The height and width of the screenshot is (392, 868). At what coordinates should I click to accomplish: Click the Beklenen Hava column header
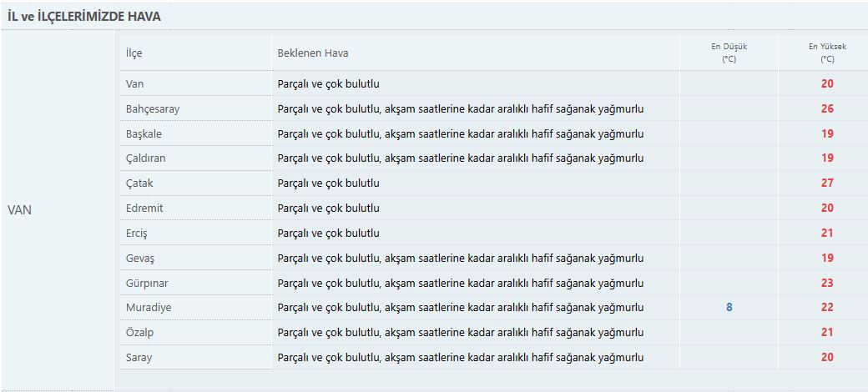(313, 53)
